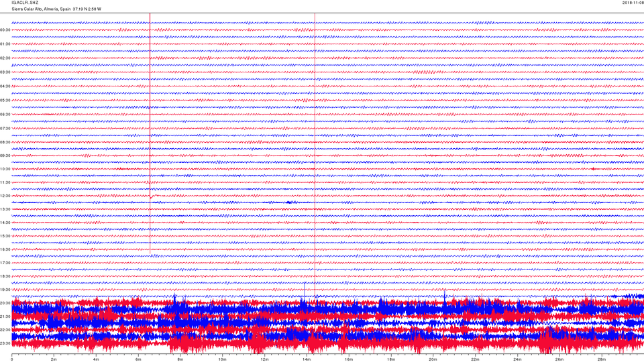The width and height of the screenshot is (644, 362).
Task: Click the 15:30 time row label
Action: (5, 236)
